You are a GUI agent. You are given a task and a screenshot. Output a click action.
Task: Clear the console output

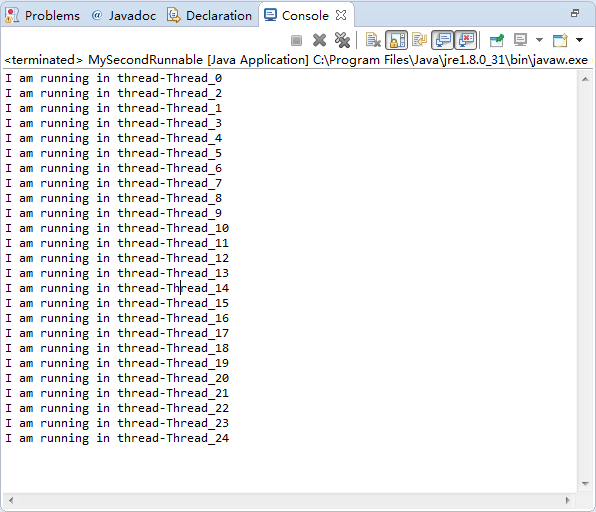[x=373, y=40]
